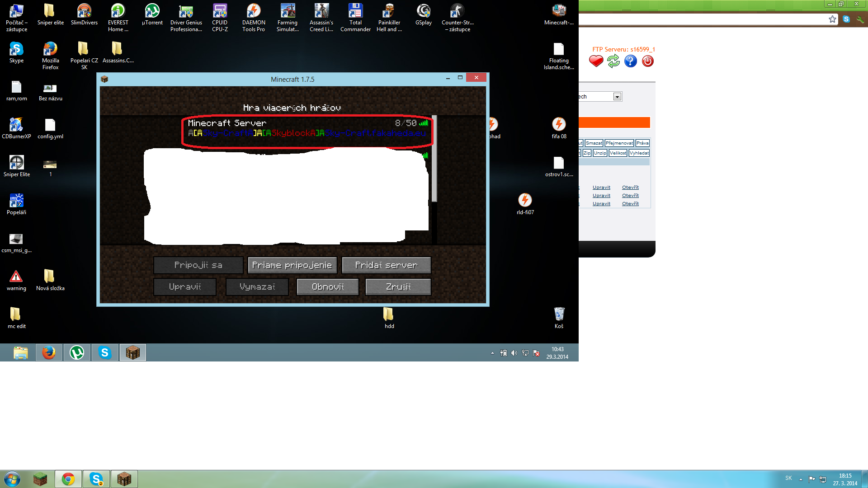Screen dimensions: 868x488
Task: Select the Counter-Str... zástupce desktop icon
Action: click(x=458, y=18)
